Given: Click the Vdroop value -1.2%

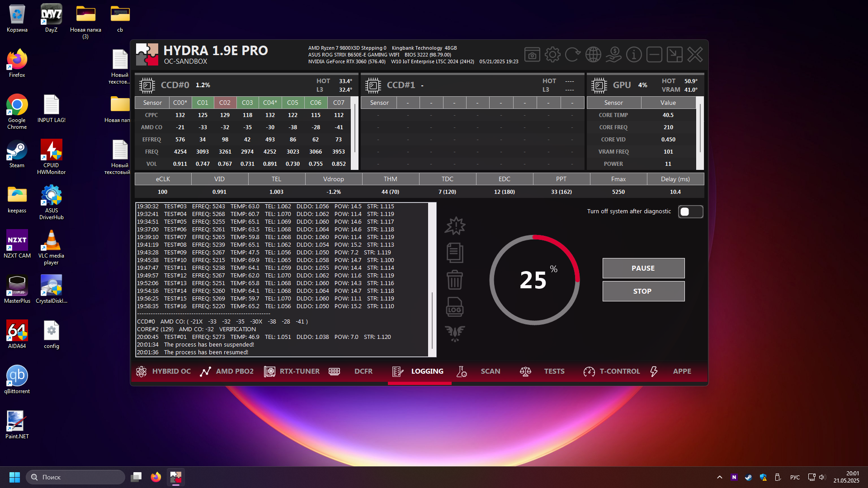Looking at the screenshot, I should (334, 192).
